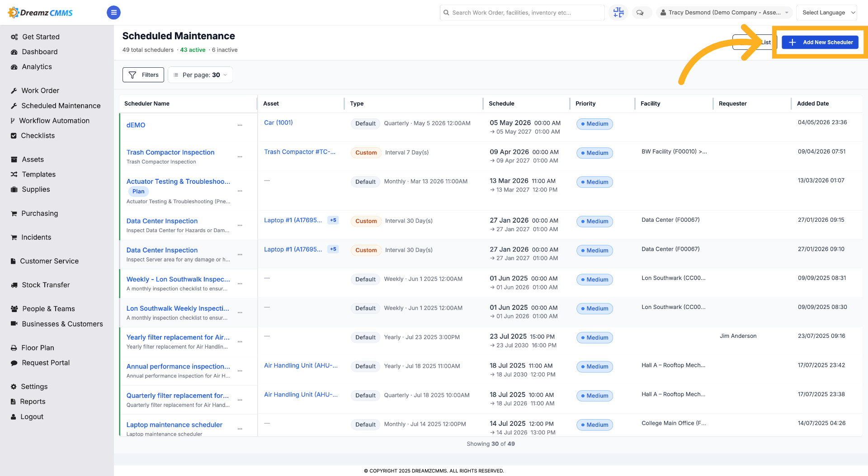Select Scheduled Maintenance in sidebar

coord(61,105)
